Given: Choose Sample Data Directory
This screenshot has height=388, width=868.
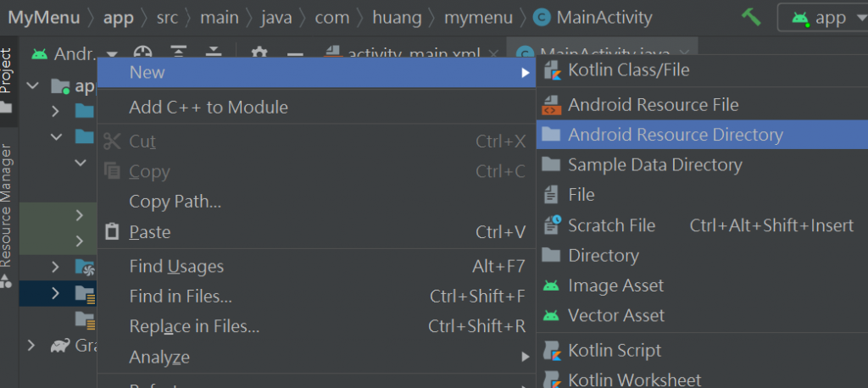Looking at the screenshot, I should 702,164.
